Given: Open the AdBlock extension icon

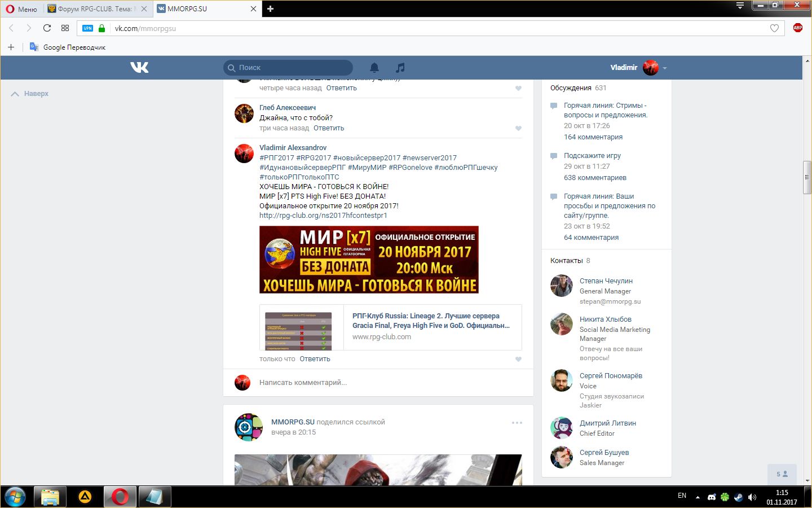Looking at the screenshot, I should [x=797, y=28].
